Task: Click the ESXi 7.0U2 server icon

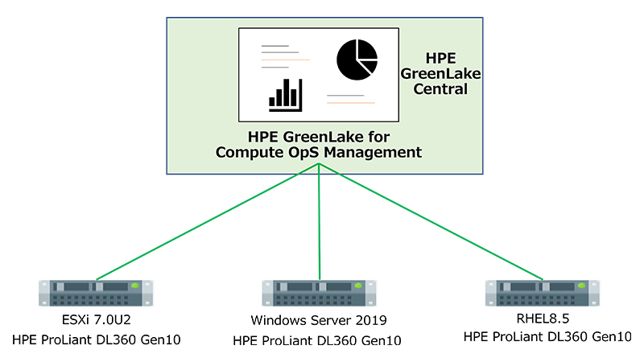Action: click(x=96, y=293)
